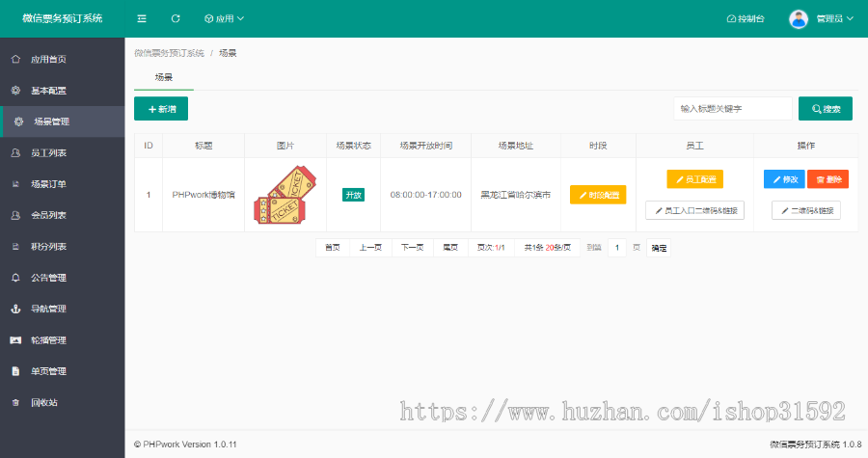
Task: Click edit icon beside 积分列表
Action: (x=15, y=247)
